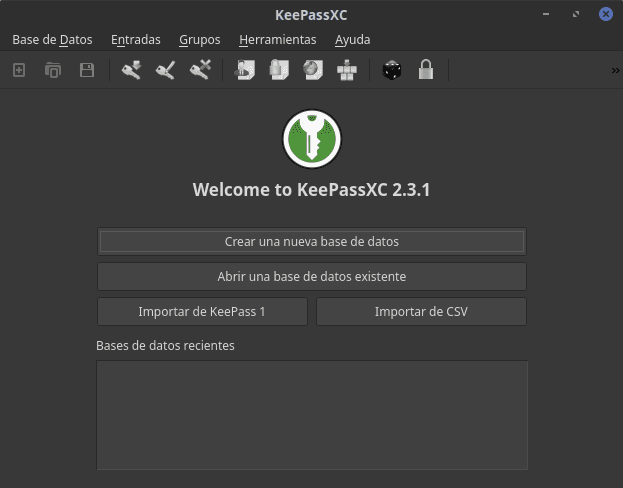Click the Copy username toolbar icon
This screenshot has height=488, width=623.
point(244,70)
